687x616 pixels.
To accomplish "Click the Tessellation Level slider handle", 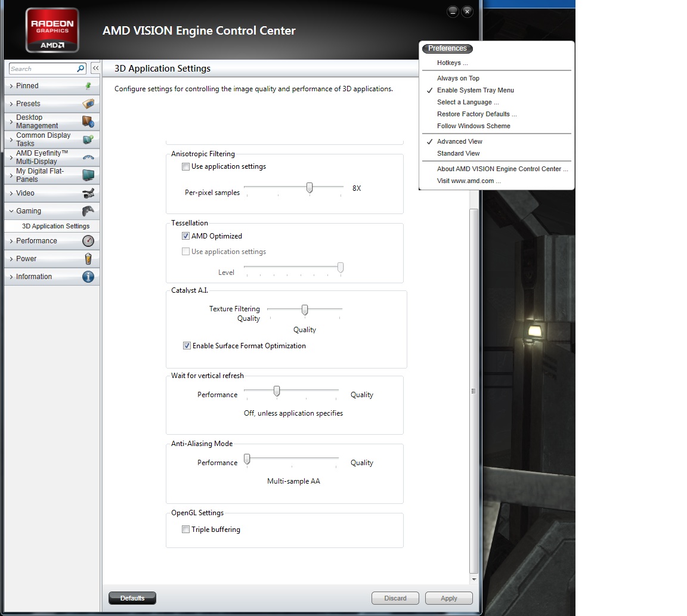I will point(341,268).
